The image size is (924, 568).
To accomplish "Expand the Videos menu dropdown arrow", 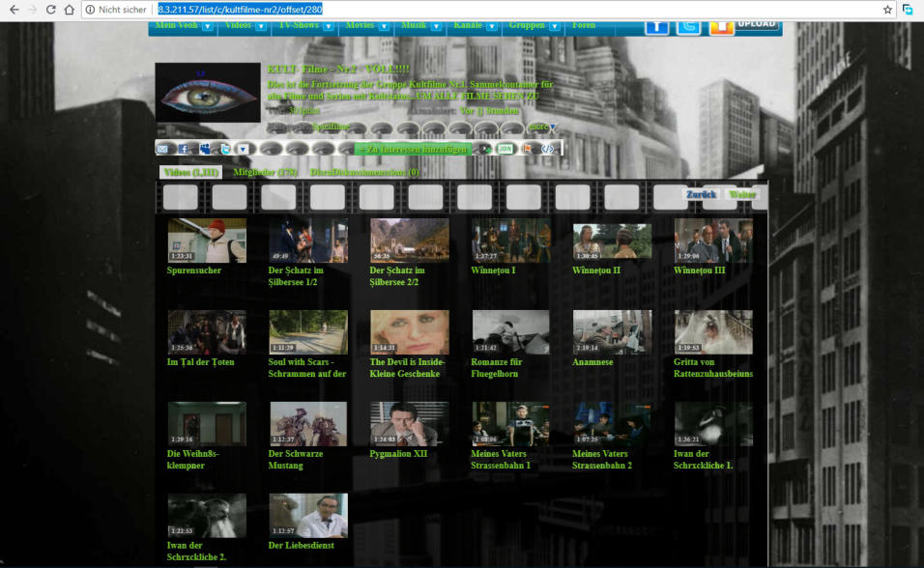I will (x=261, y=26).
